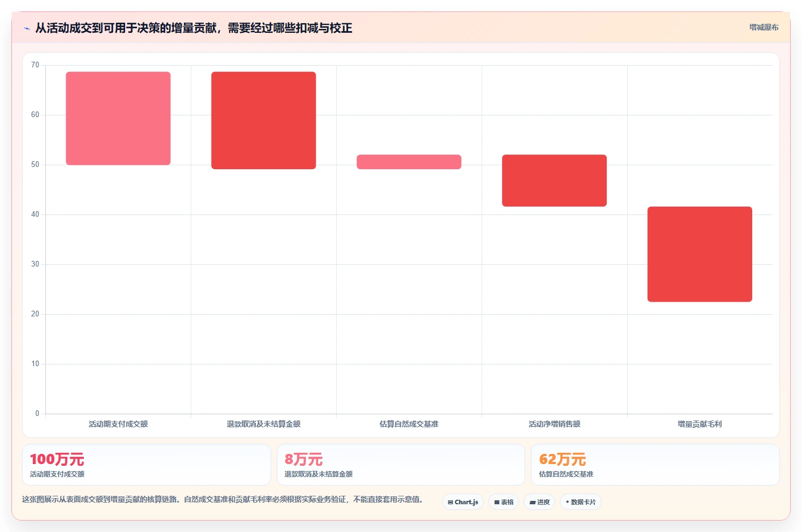Click the red bar for 活动净增销售额
The height and width of the screenshot is (532, 802).
[x=555, y=181]
